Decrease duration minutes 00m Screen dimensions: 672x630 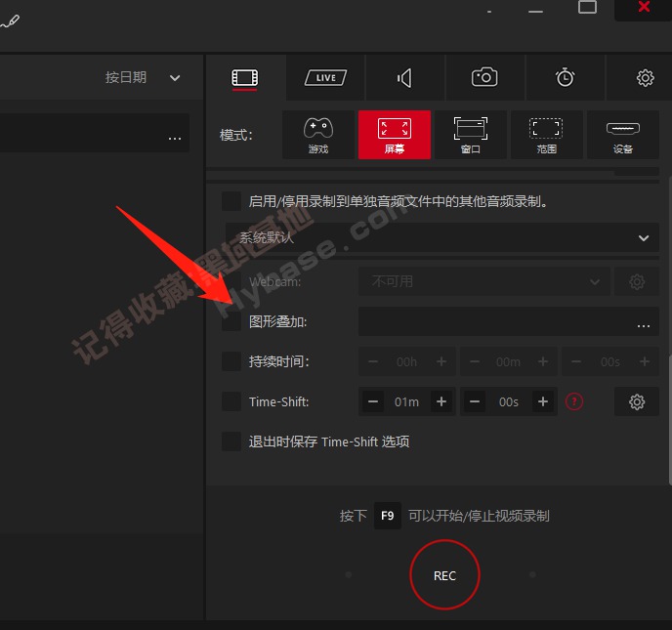point(475,361)
